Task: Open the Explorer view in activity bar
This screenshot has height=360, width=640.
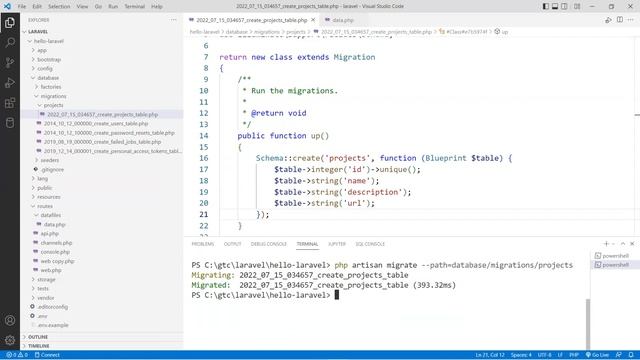Action: pos(10,22)
